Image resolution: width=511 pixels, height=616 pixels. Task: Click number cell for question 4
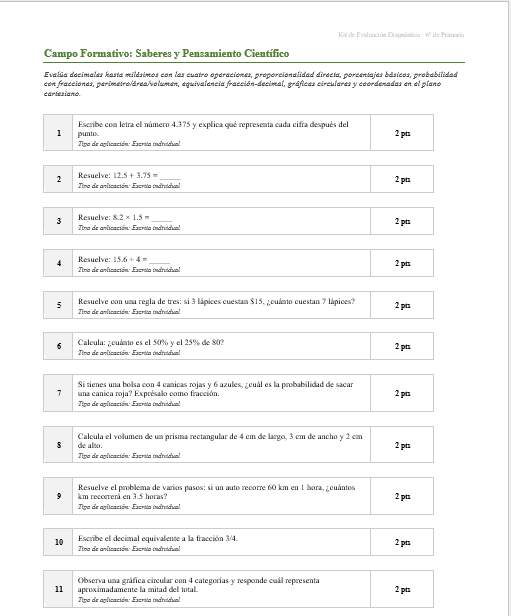click(58, 263)
